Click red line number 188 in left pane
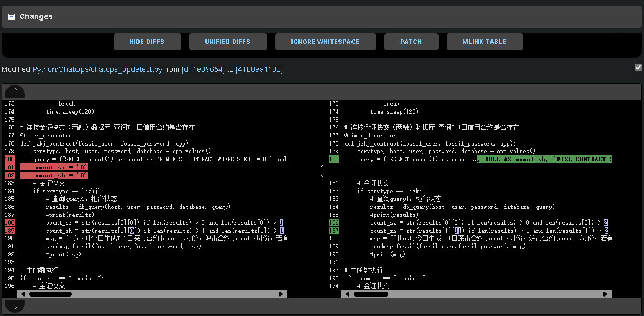Screen dimensions: 644x316 [10, 222]
